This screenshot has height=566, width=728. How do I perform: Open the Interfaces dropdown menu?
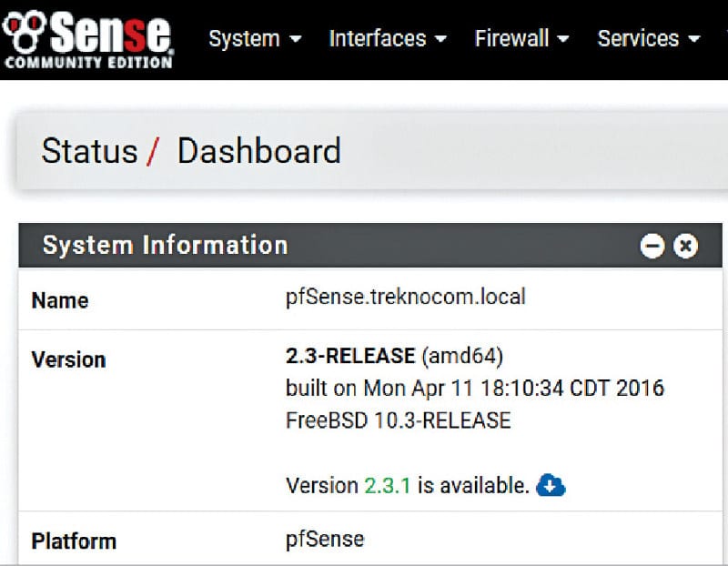tap(388, 39)
